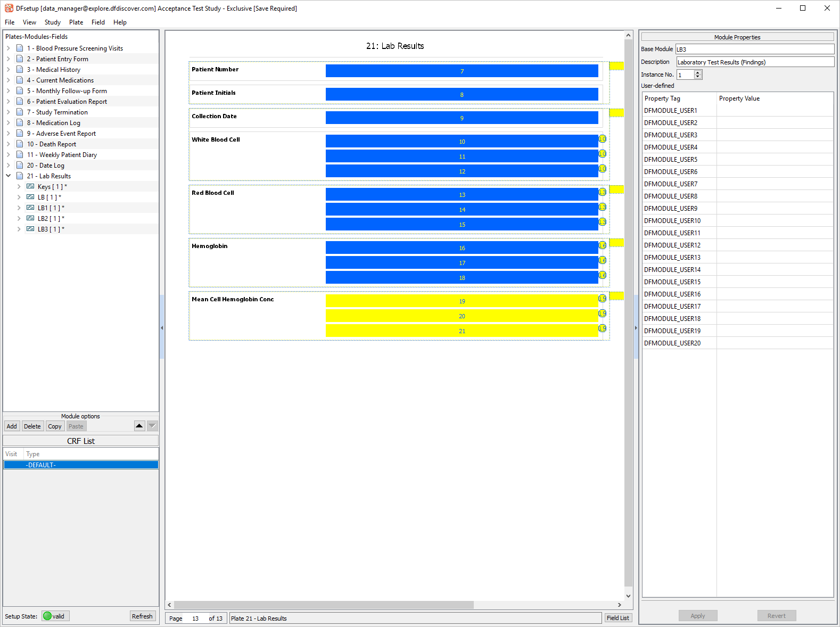Expand the LB1 module node
This screenshot has width=840, height=627.
pos(19,208)
